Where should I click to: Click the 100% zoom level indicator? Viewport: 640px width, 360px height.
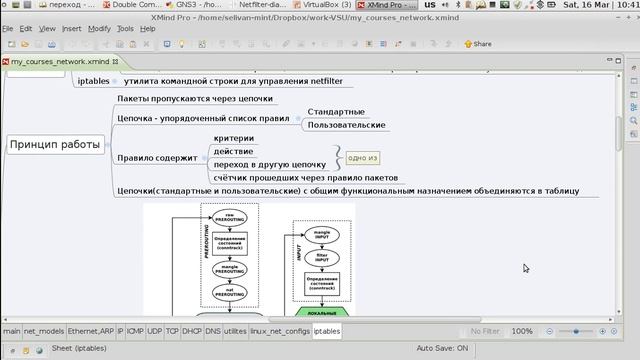click(522, 331)
